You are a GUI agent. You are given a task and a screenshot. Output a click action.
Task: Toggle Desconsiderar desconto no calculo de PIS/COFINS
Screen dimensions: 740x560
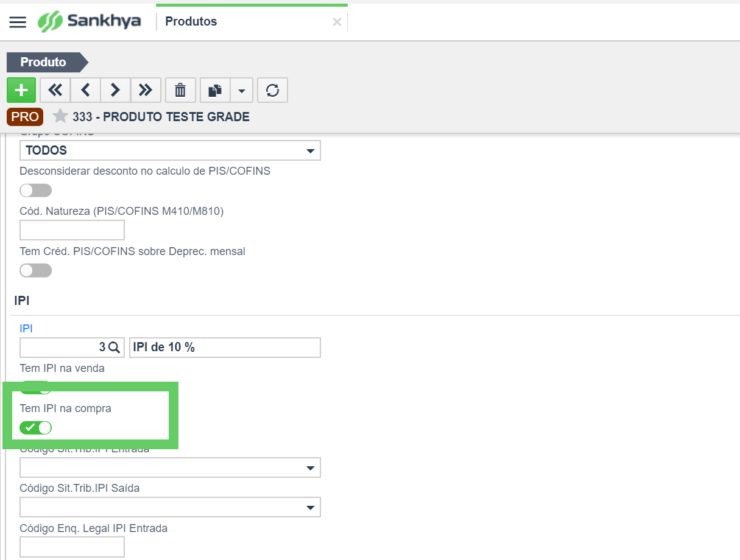36,191
